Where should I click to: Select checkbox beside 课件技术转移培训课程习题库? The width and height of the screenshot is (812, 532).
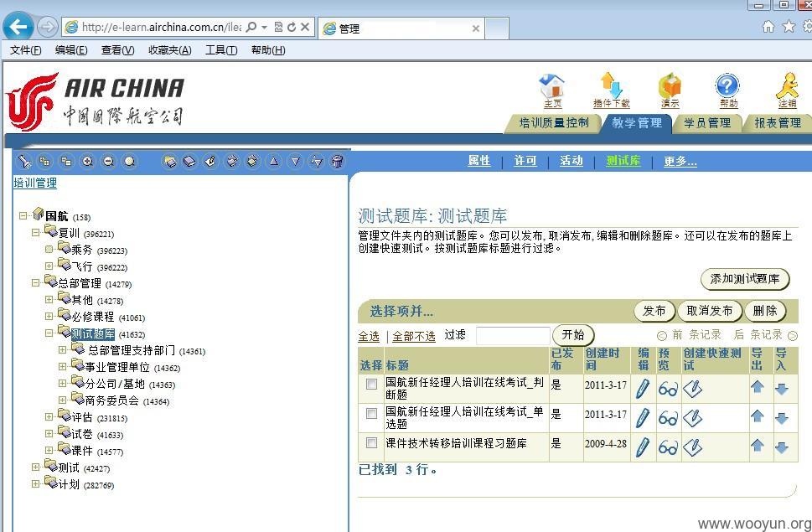coord(371,443)
